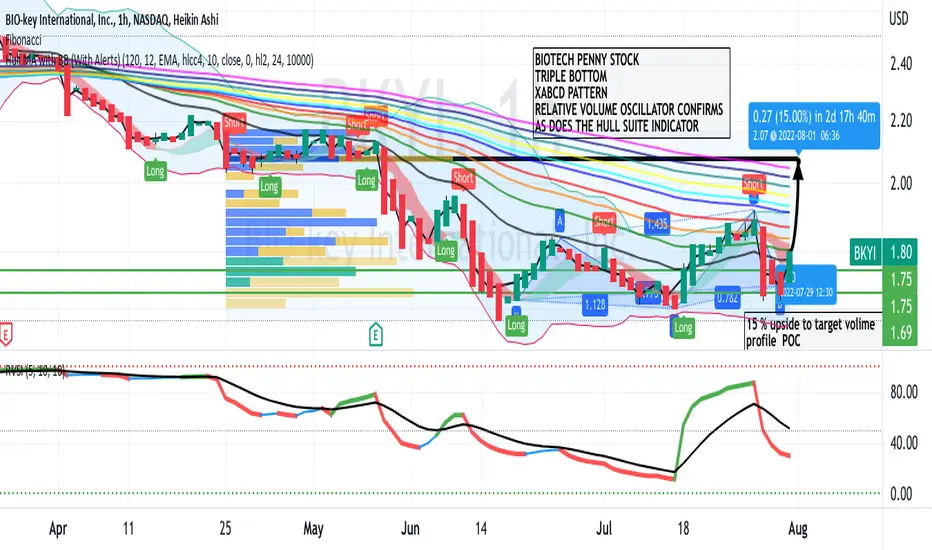Click the 80.00 level on RVSI axis
The image size is (932, 550).
pos(903,392)
